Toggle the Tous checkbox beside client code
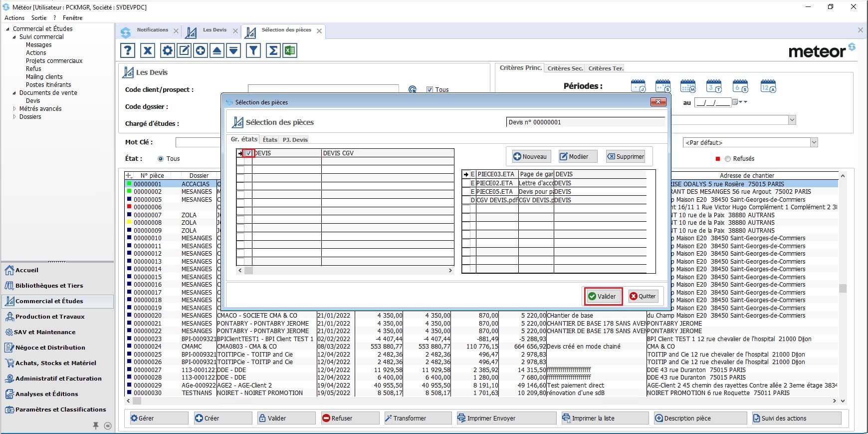The image size is (868, 434). (430, 89)
